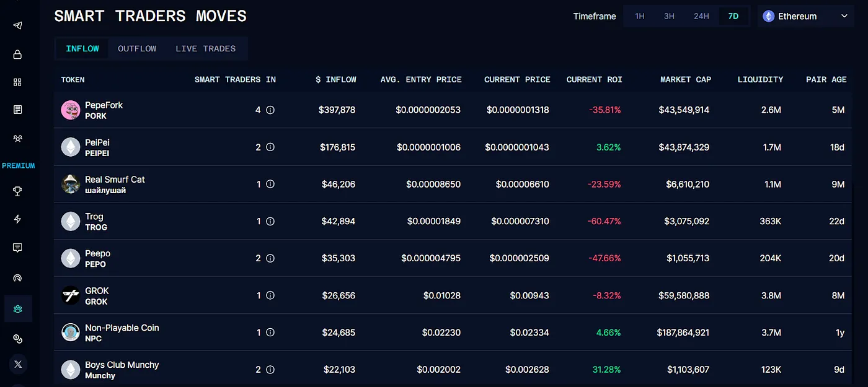Image resolution: width=868 pixels, height=387 pixels.
Task: Click info icon next to PepeFork trader count
Action: 270,110
